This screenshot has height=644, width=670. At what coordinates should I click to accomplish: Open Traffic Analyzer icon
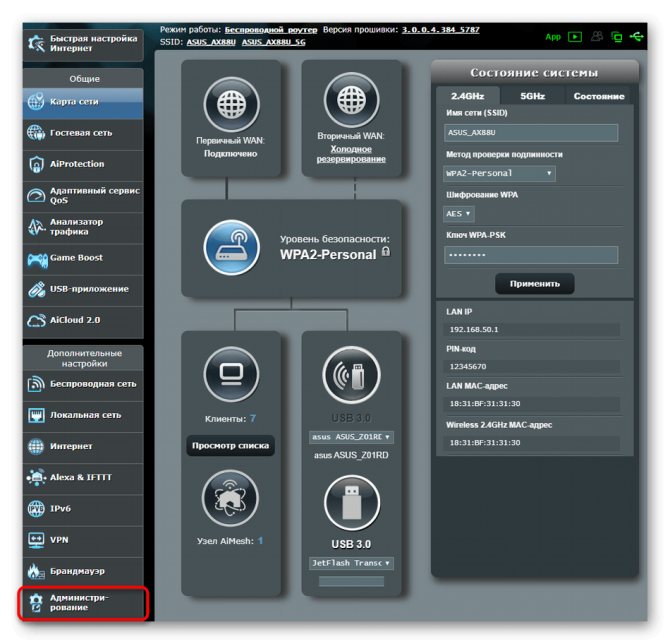click(x=36, y=226)
